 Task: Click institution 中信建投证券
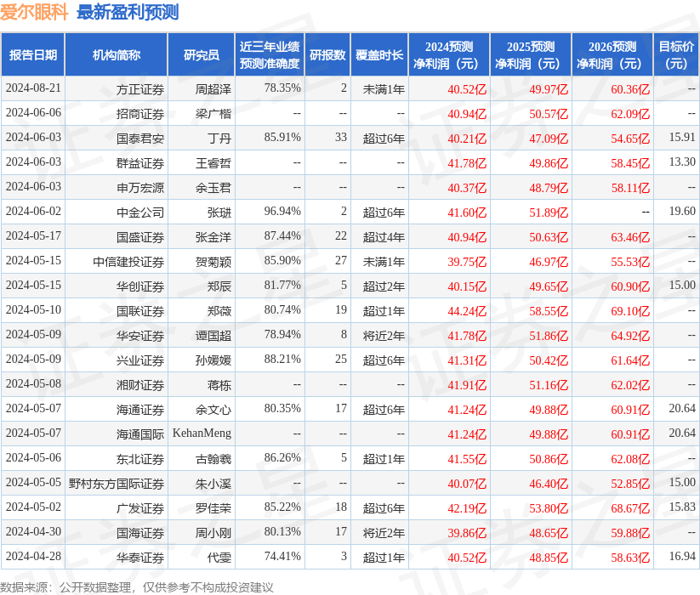128,262
